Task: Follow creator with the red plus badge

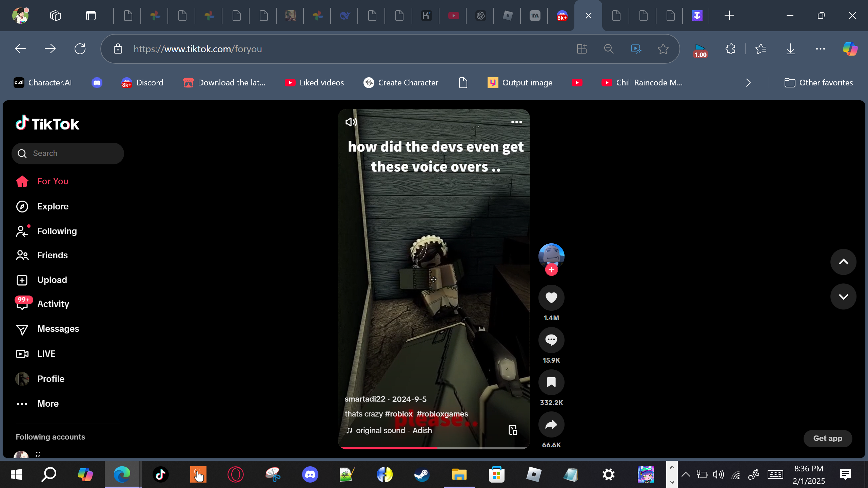Action: pos(551,270)
